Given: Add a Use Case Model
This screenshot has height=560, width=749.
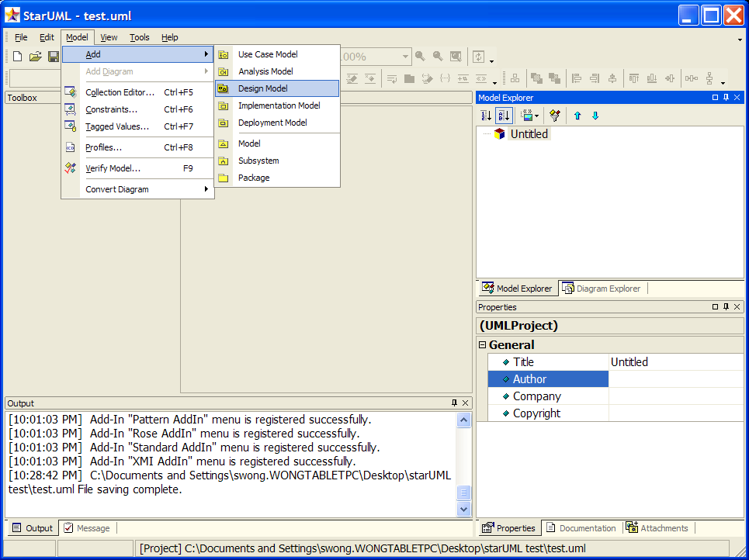Looking at the screenshot, I should (277, 54).
